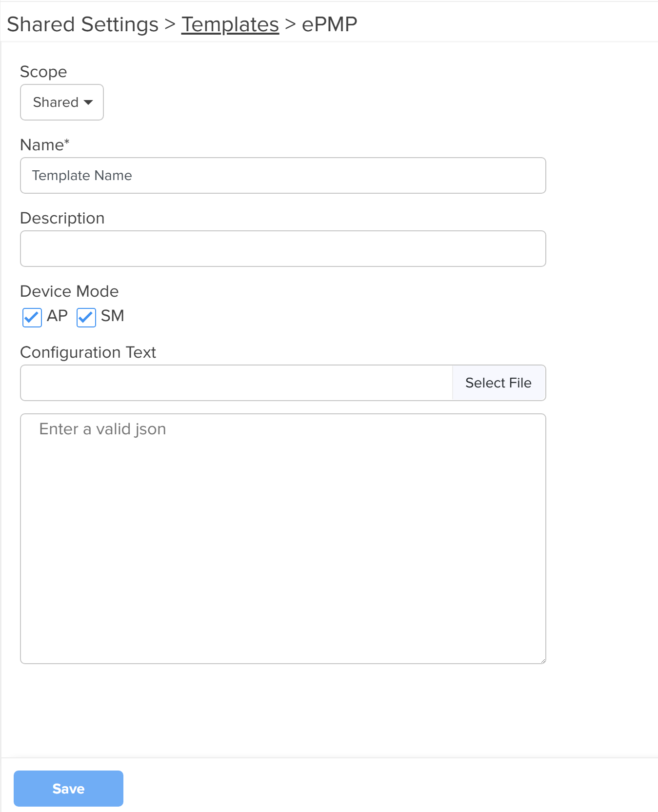Image resolution: width=658 pixels, height=812 pixels.
Task: Click the Configuration Text label
Action: [x=88, y=352]
